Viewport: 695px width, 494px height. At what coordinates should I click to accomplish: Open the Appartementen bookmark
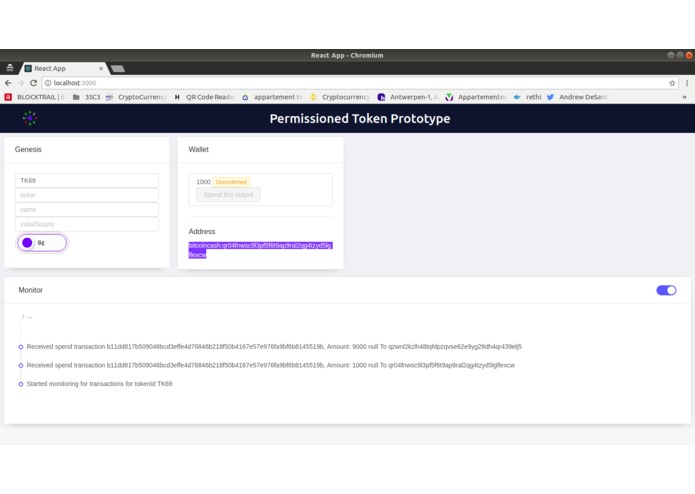pyautogui.click(x=476, y=97)
